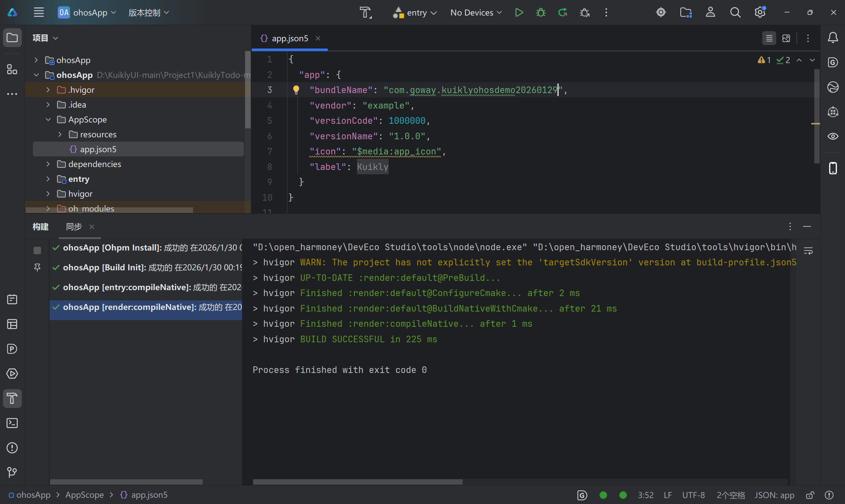Open the Previewer eye icon
Screen dimensions: 845x504
tap(833, 137)
